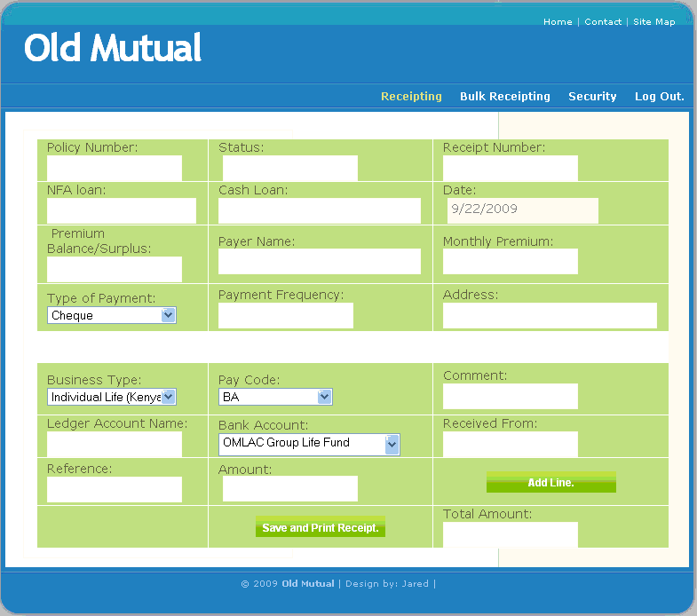
Task: Go to the Bulk Receipting tab
Action: (505, 97)
